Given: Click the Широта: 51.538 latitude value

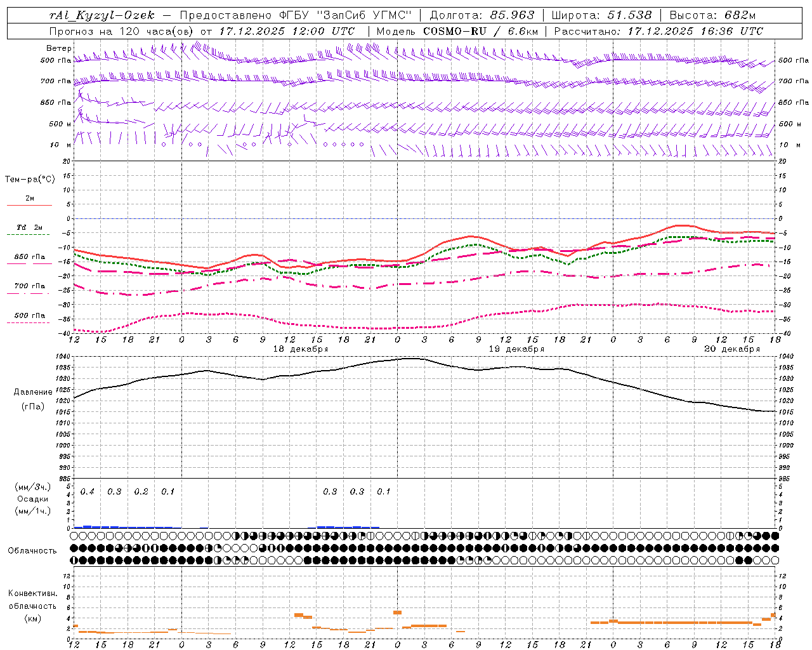Looking at the screenshot, I should pos(601,15).
